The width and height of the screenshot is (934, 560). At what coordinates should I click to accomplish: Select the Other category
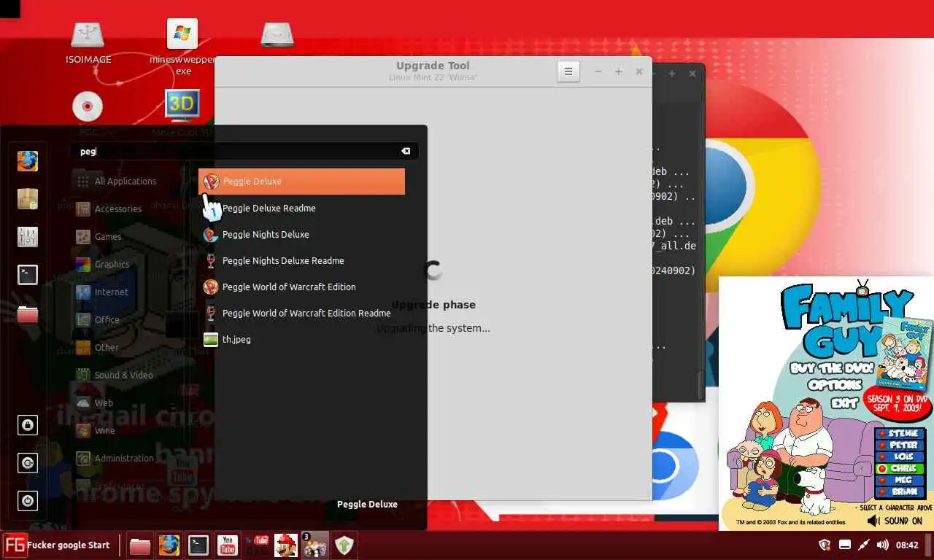pos(126,347)
